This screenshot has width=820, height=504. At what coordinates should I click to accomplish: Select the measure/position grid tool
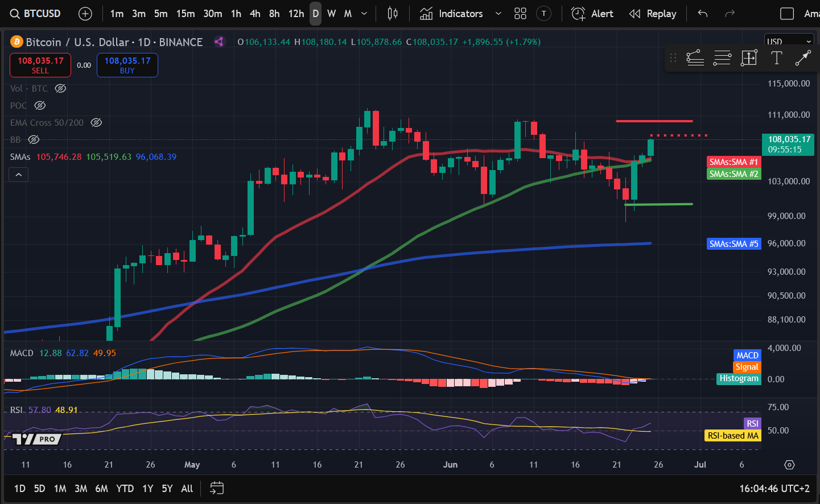(749, 57)
